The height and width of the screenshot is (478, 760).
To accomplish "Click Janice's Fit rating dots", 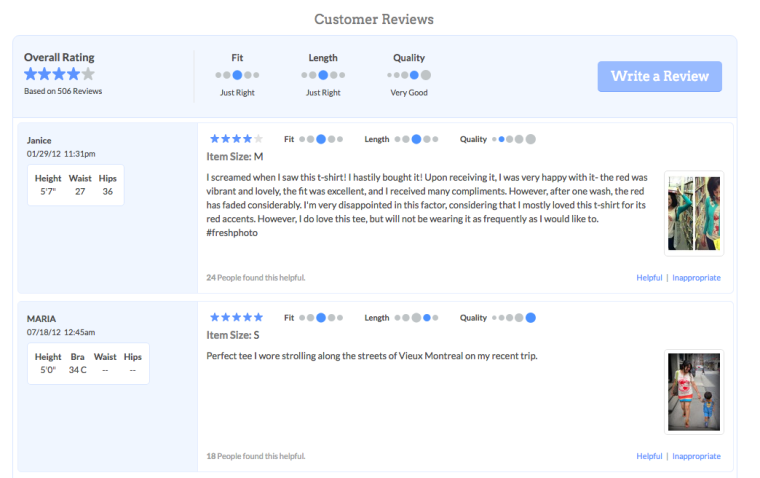I will point(321,139).
